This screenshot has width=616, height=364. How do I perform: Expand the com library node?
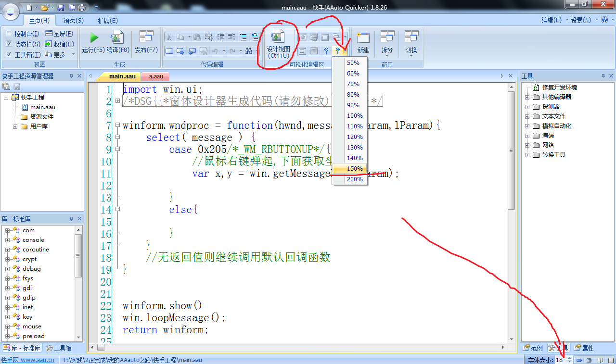point(8,230)
